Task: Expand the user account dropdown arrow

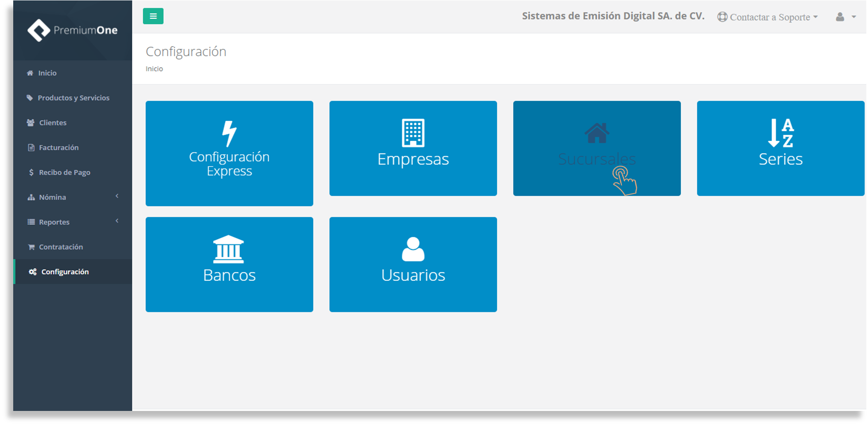Action: [x=854, y=17]
